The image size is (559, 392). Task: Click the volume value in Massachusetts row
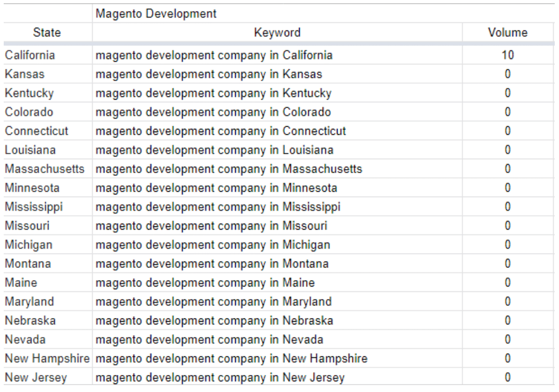[508, 168]
